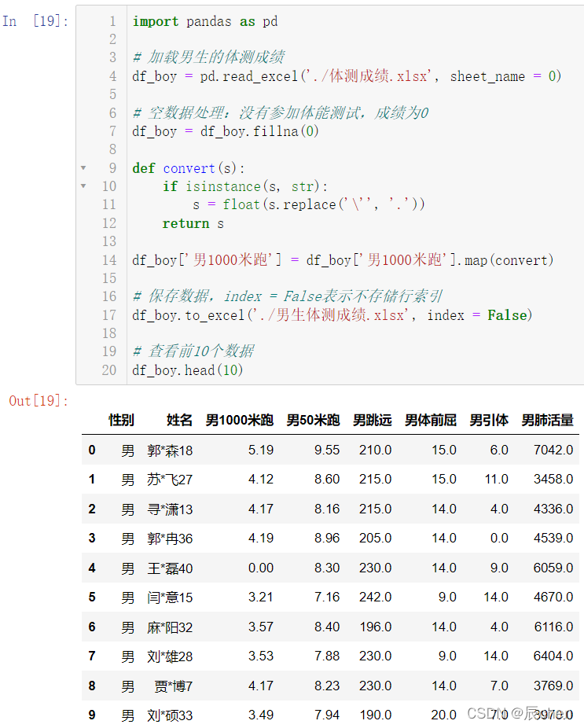Click the 男跳远 column header
The height and width of the screenshot is (728, 584).
373,420
